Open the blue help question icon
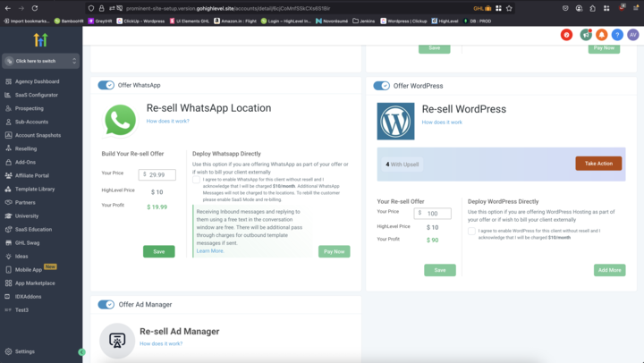The image size is (644, 363). tap(617, 35)
